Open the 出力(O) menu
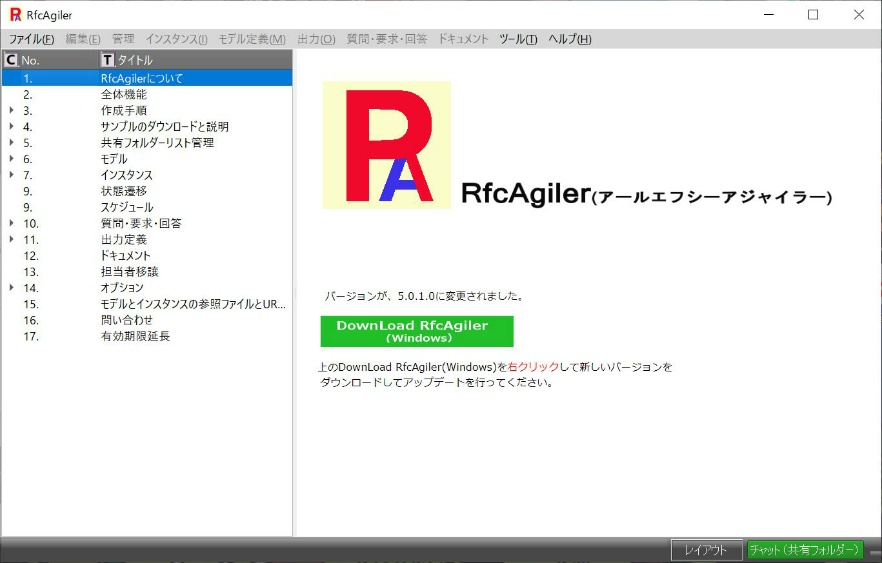Viewport: 882px width, 563px height. [316, 39]
